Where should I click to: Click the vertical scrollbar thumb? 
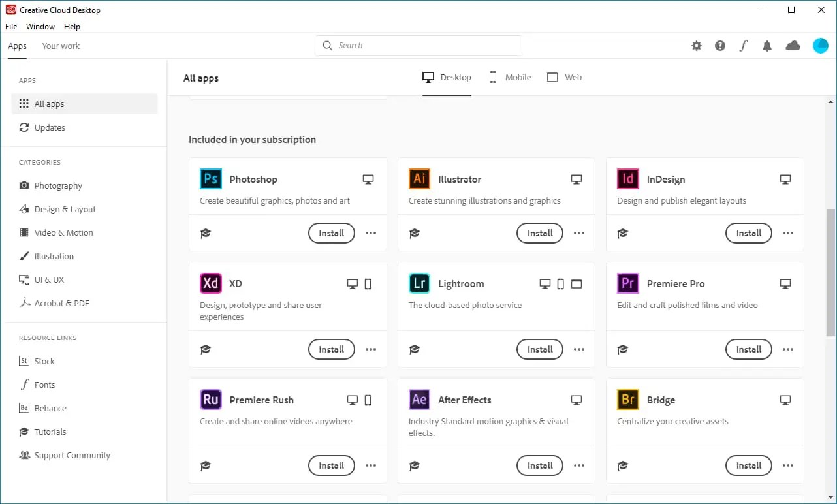[830, 273]
